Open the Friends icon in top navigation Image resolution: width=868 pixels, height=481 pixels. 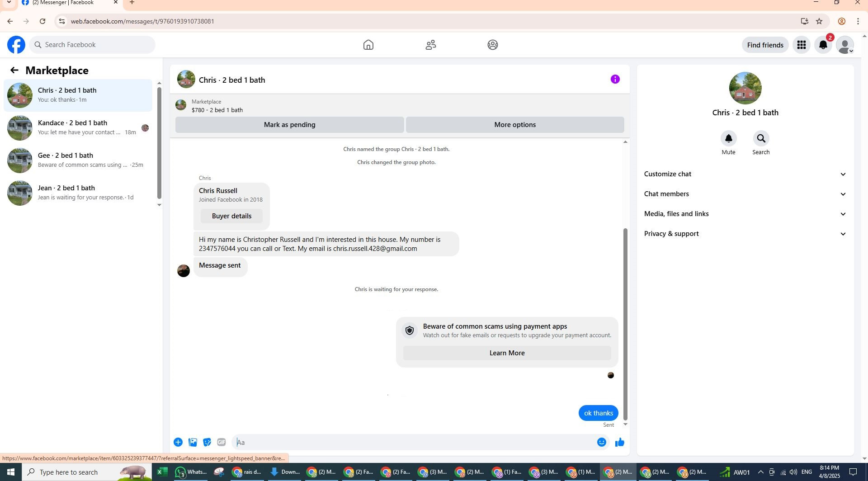pyautogui.click(x=430, y=45)
